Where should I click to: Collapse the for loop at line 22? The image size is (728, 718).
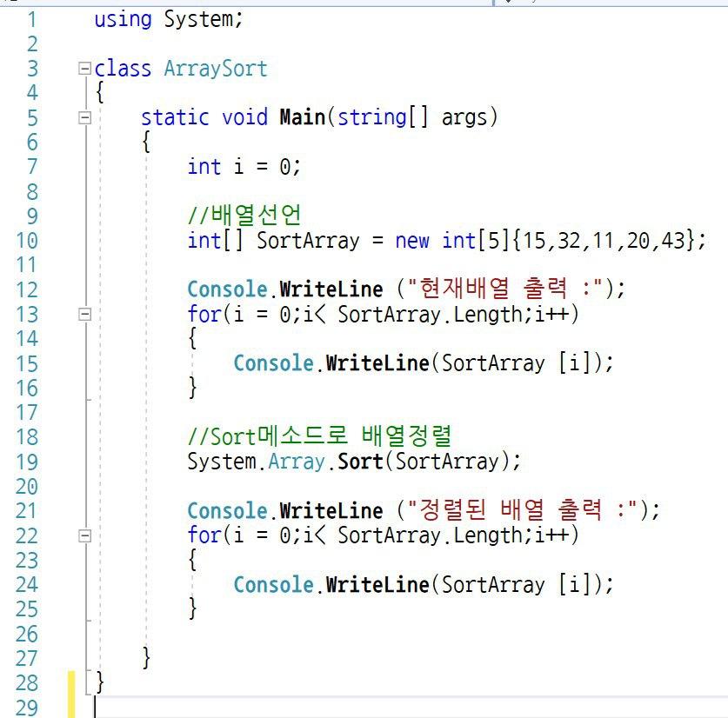point(84,536)
